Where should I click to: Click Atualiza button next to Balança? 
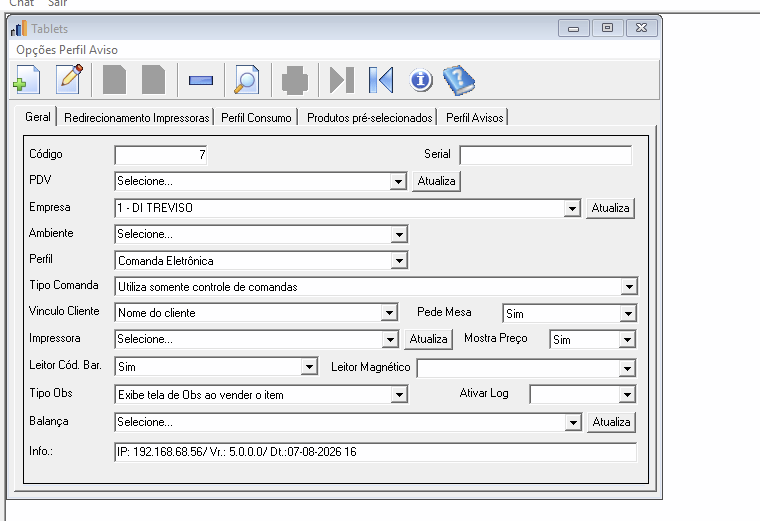coord(611,422)
